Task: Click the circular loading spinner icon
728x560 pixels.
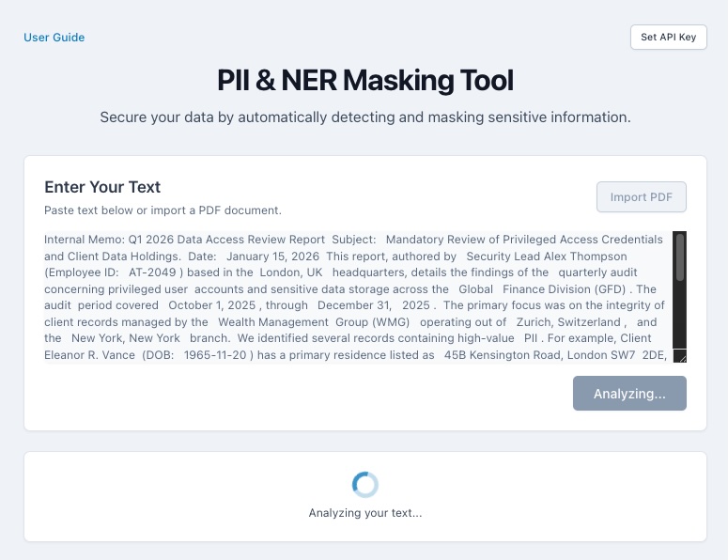Action: [364, 484]
